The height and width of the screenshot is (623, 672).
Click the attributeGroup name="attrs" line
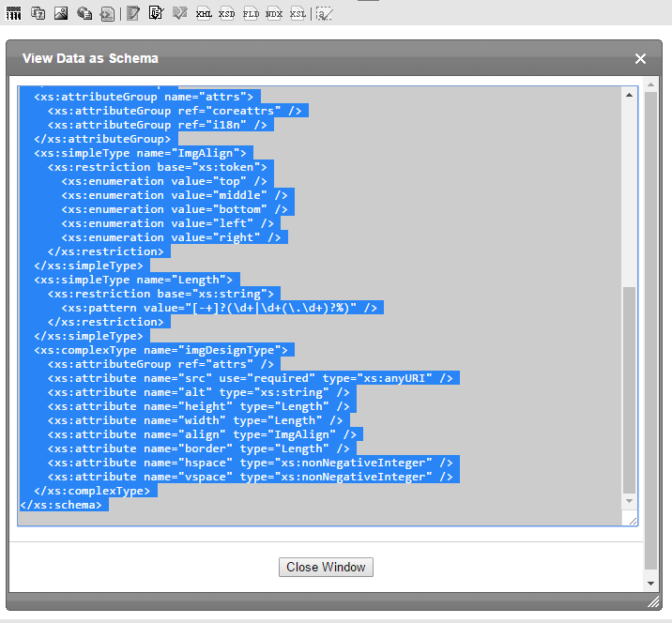pos(144,97)
